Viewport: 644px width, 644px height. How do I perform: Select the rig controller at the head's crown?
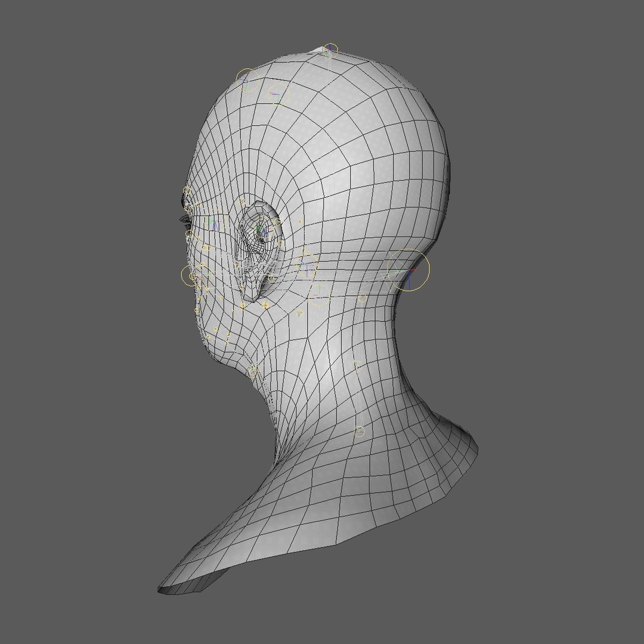(x=330, y=51)
